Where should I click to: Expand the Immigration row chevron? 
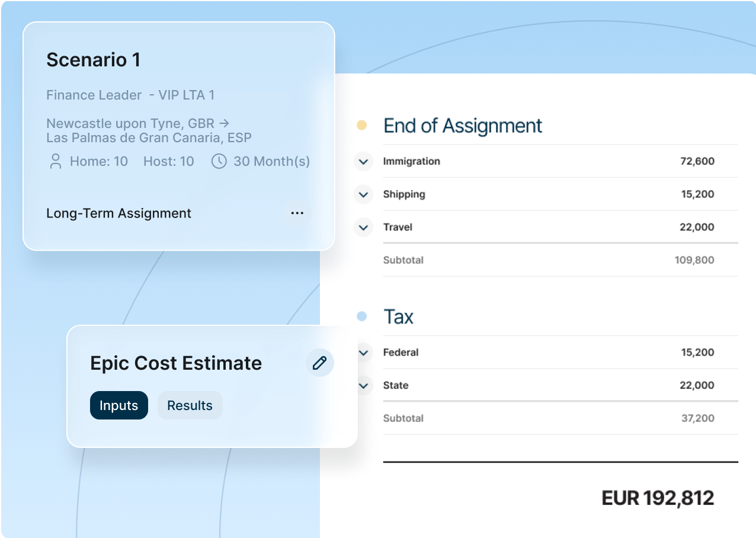[x=363, y=161]
